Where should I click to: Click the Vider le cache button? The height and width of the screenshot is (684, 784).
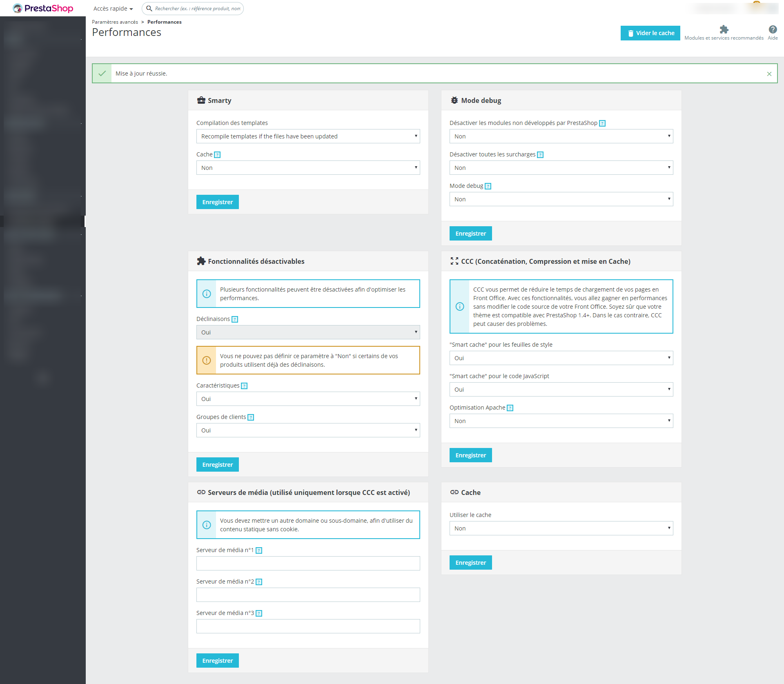coord(650,33)
